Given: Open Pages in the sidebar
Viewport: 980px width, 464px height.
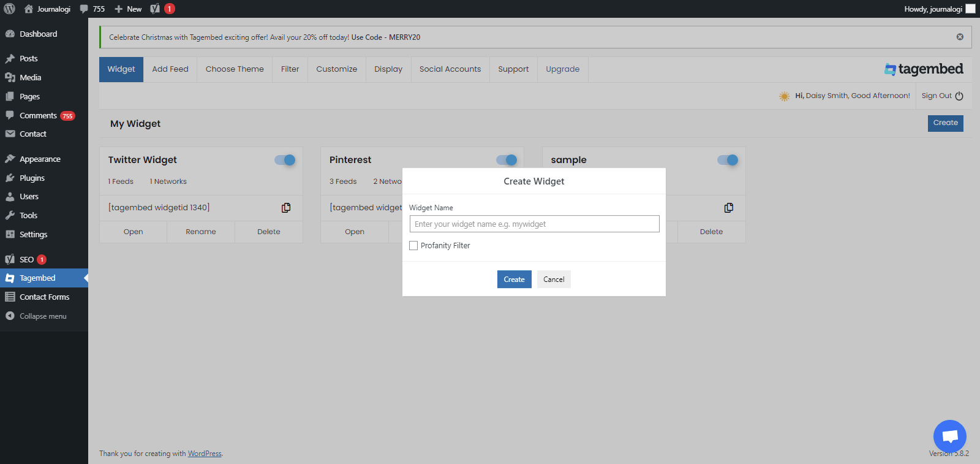Looking at the screenshot, I should [x=44, y=96].
